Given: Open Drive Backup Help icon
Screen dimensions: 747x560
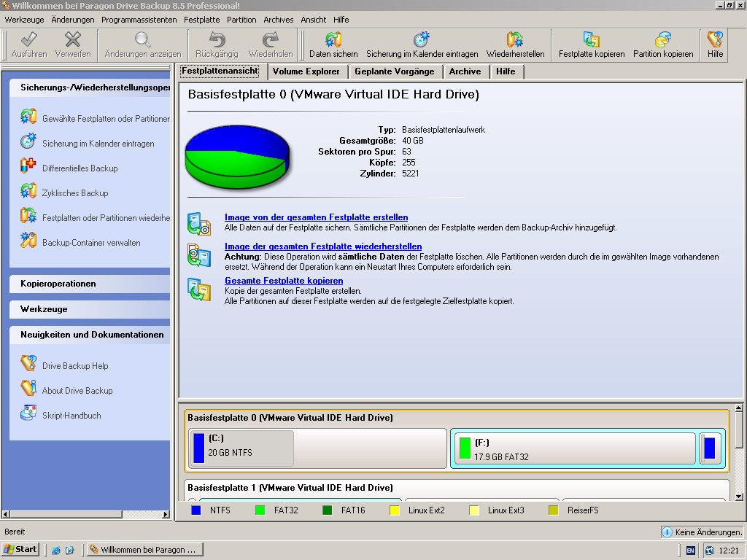Looking at the screenshot, I should coord(28,364).
